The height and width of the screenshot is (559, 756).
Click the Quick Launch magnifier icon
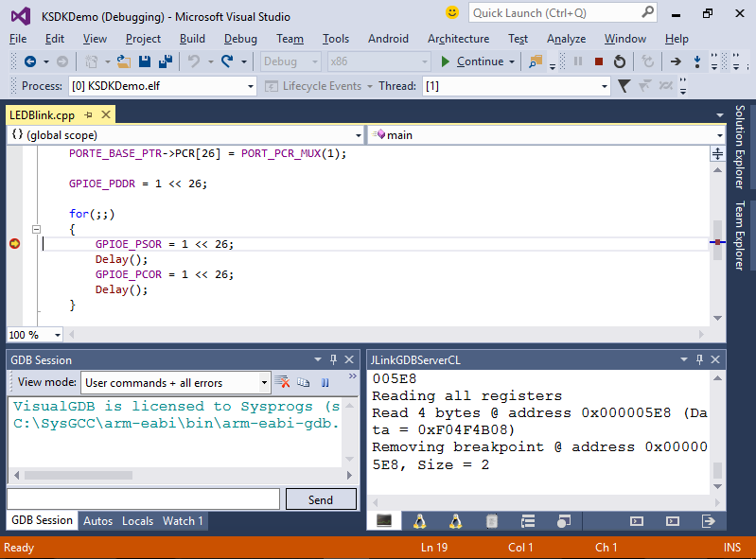tap(647, 12)
